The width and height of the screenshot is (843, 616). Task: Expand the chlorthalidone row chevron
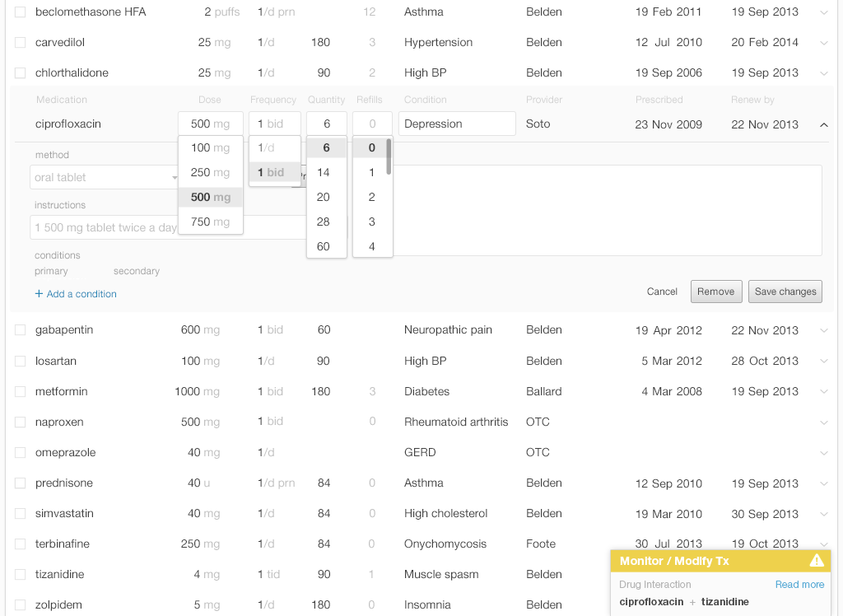tap(824, 73)
